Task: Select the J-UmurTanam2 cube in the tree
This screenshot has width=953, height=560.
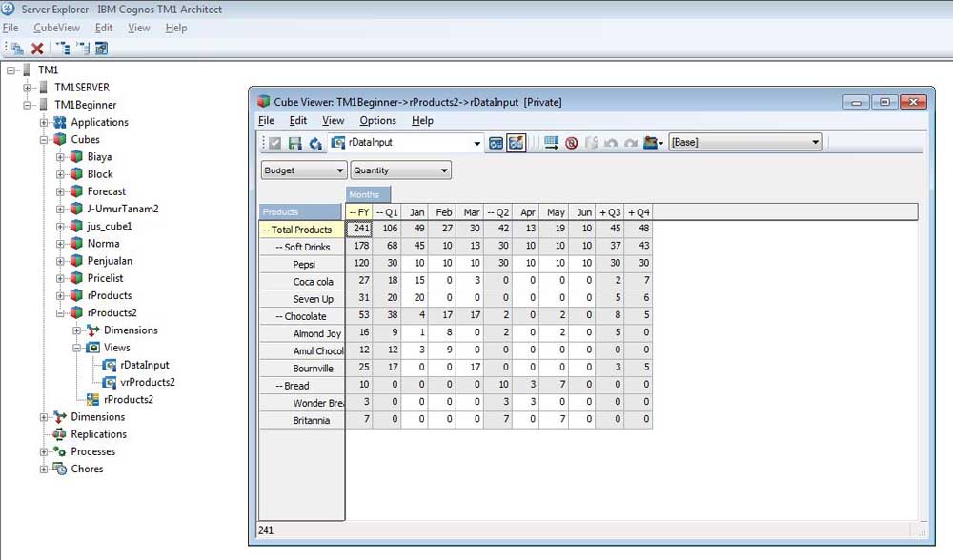Action: (123, 209)
